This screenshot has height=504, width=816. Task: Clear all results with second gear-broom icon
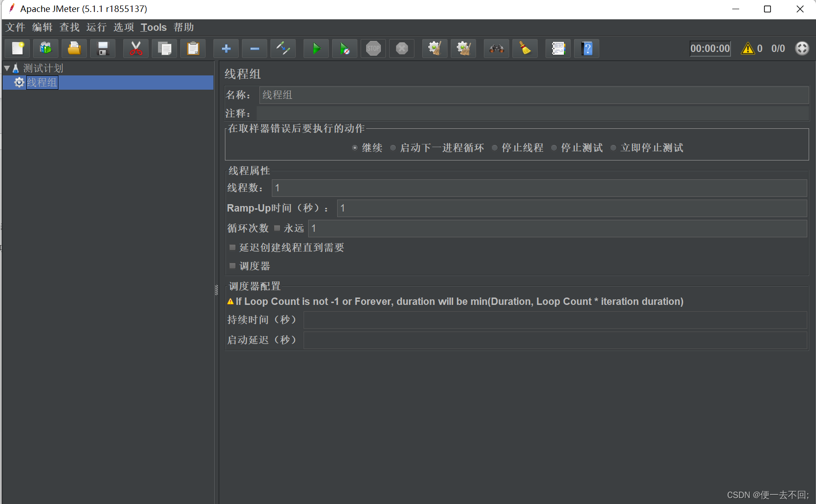click(464, 48)
